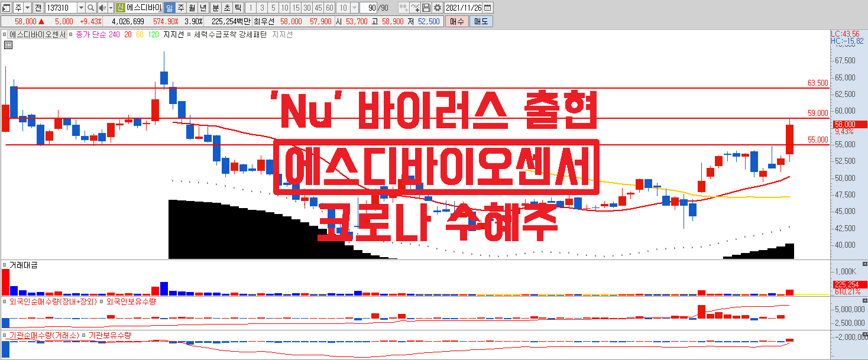
Task: Open the dropdown arrow beside 주 market selector
Action: point(28,8)
